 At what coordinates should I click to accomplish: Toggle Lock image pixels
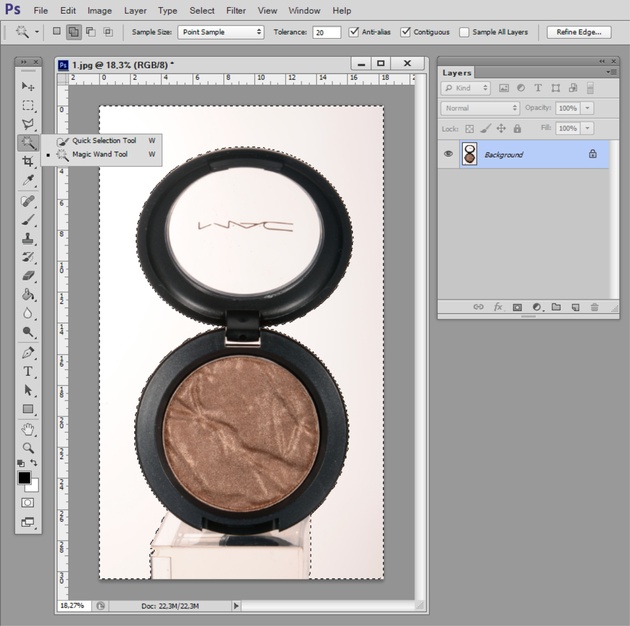tap(485, 129)
